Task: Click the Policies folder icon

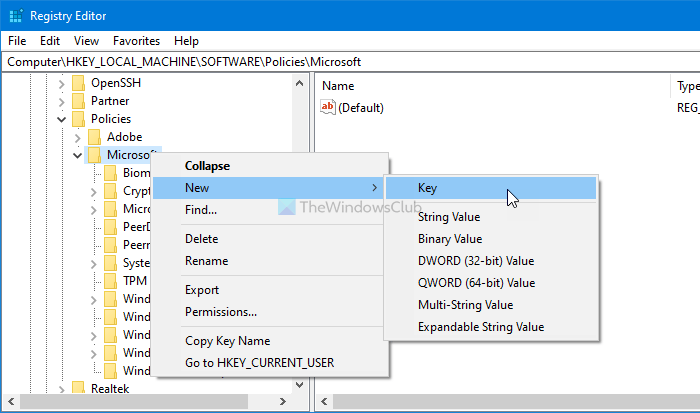Action: coord(78,119)
